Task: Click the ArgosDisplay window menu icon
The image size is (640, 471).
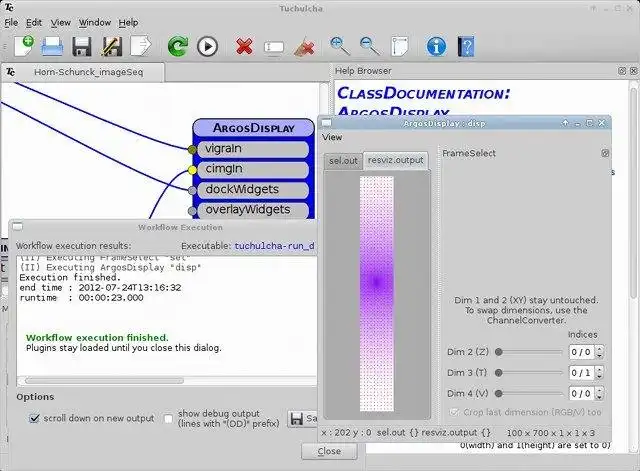Action: (327, 123)
